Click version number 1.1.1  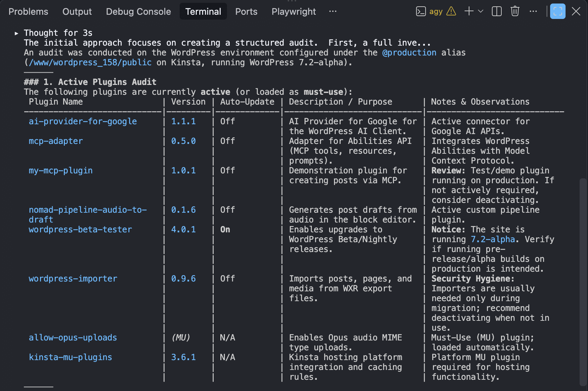pyautogui.click(x=183, y=121)
